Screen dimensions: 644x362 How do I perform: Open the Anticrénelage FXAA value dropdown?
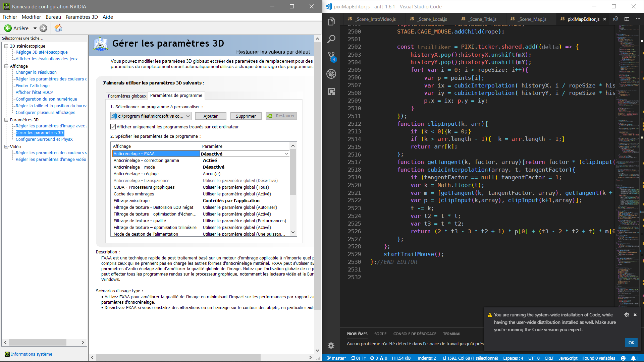tap(286, 154)
